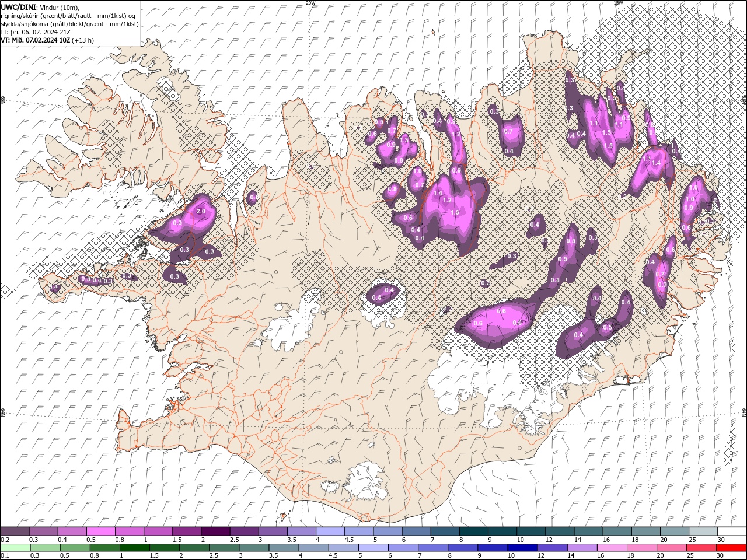The height and width of the screenshot is (560, 747).
Task: Select the snow legend swatch labeled 1.5
Action: (187, 531)
